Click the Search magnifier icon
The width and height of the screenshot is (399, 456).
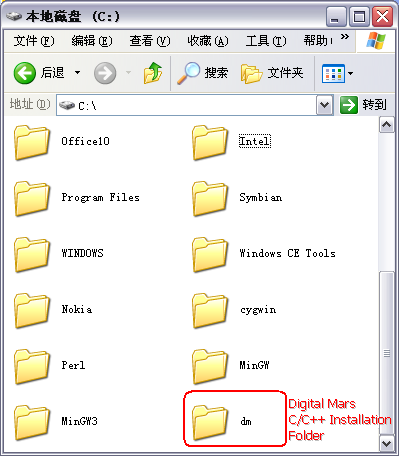[188, 73]
